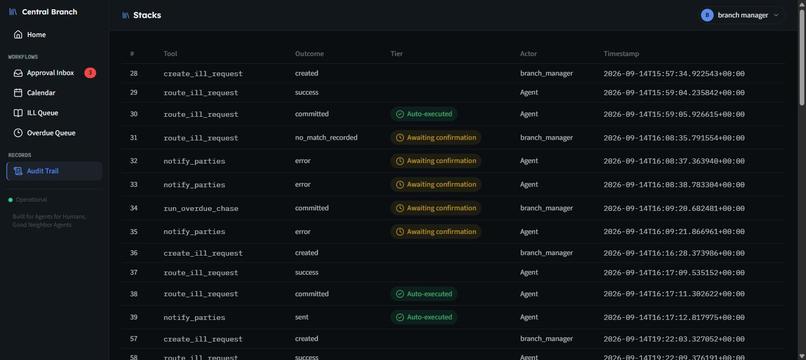Click notify_parties in row 32
This screenshot has height=360, width=806.
194,161
